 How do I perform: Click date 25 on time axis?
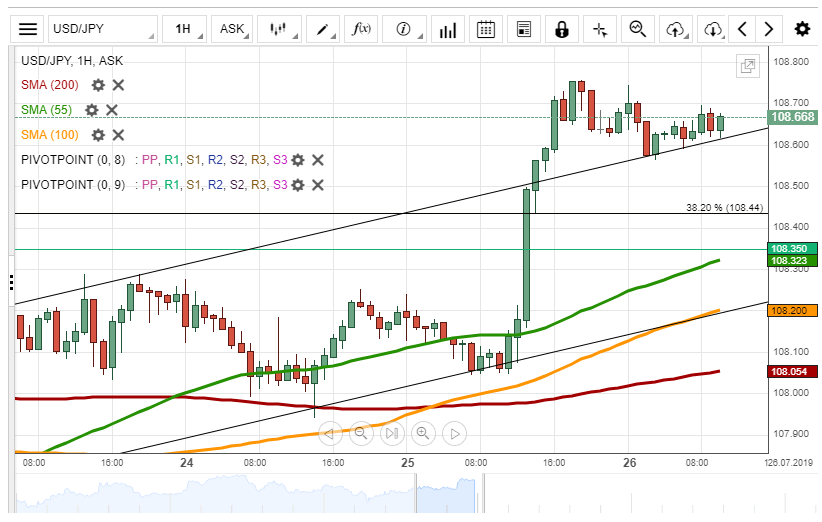[x=407, y=463]
